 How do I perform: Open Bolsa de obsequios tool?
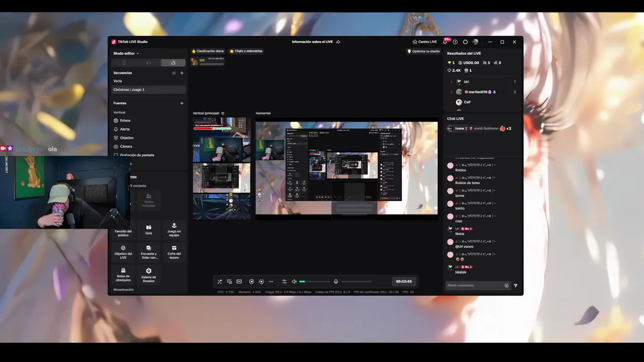coord(123,275)
